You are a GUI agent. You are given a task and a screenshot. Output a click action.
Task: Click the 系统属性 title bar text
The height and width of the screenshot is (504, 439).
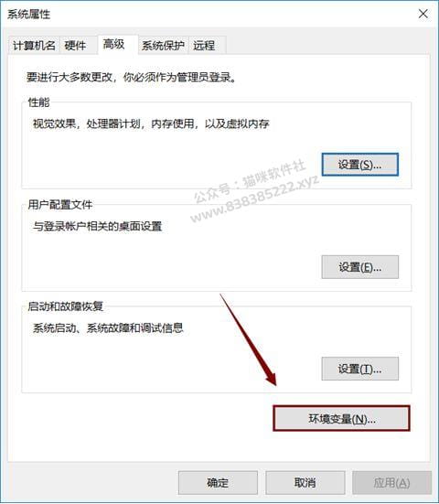(29, 14)
